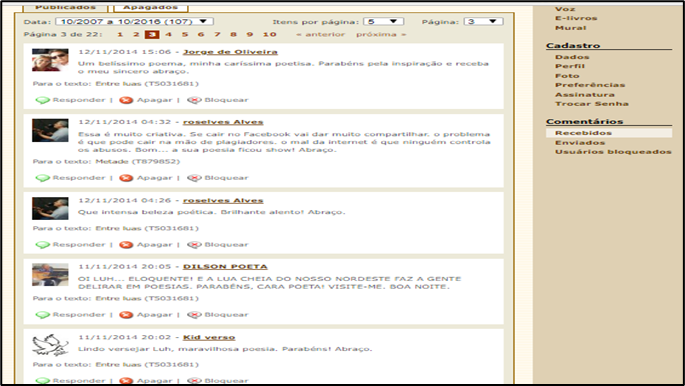
Task: Go to page 1 of comments
Action: (x=120, y=34)
